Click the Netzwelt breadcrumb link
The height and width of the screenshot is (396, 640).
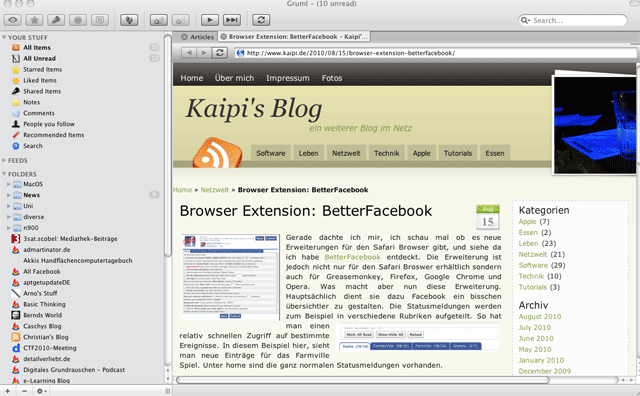[215, 190]
